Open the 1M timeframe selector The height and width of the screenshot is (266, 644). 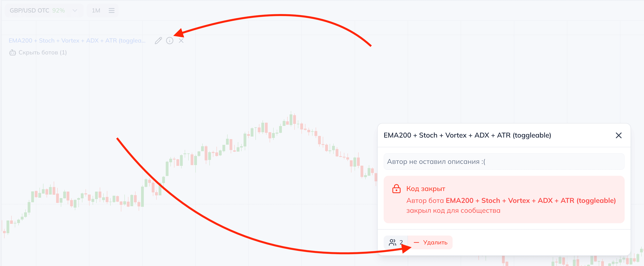(96, 10)
